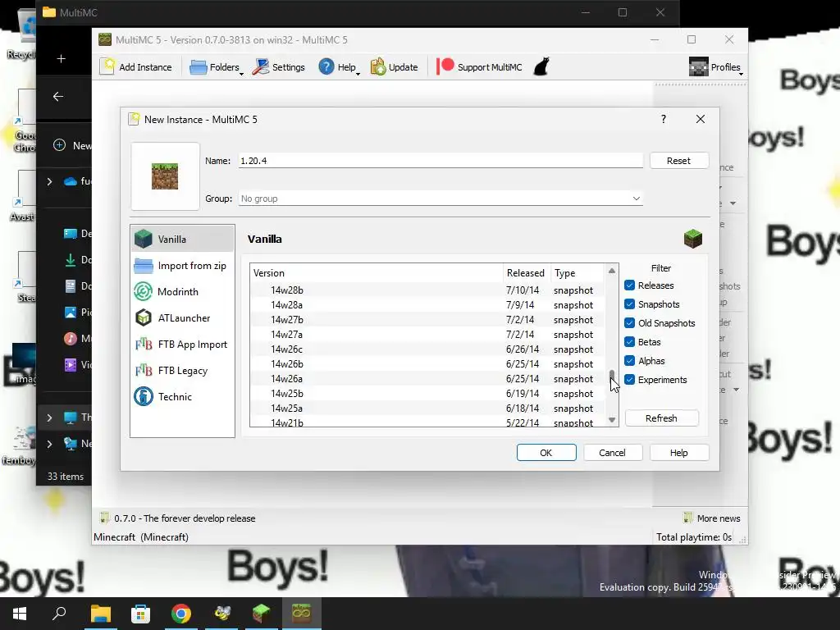
Task: Open Pictures folder in Explorer sidebar
Action: tap(76, 313)
